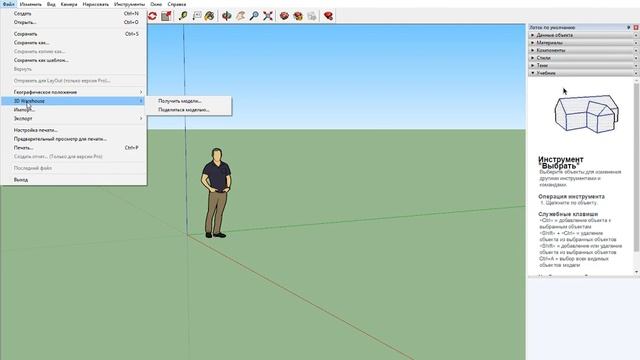
Task: Click the instructor scrollbar up arrow
Action: [x=636, y=81]
